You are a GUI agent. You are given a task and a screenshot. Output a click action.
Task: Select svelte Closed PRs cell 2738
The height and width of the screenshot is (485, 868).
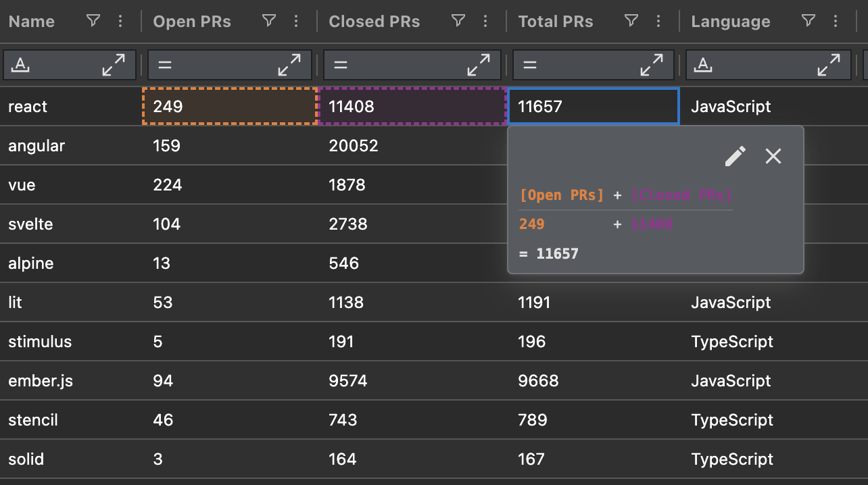pos(412,224)
